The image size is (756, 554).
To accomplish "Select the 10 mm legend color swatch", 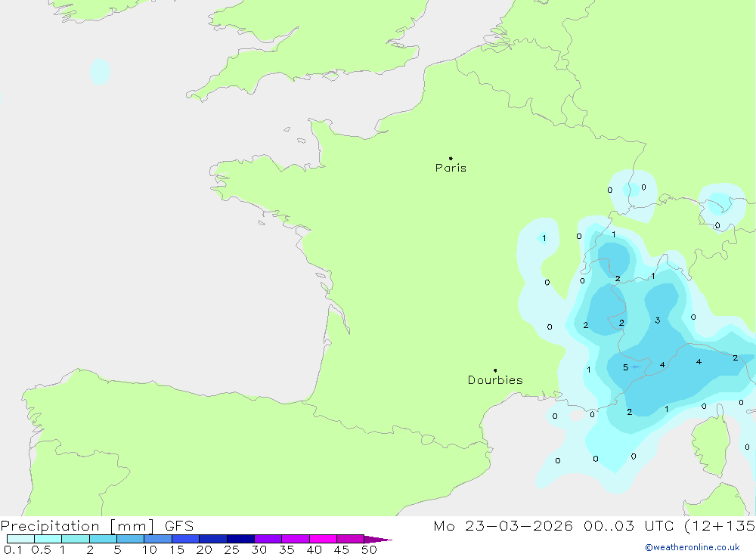I will coord(158,539).
